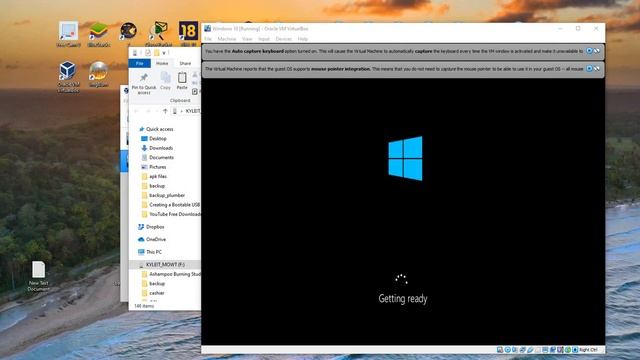Select This PC in Explorer navigation pane

pos(150,252)
